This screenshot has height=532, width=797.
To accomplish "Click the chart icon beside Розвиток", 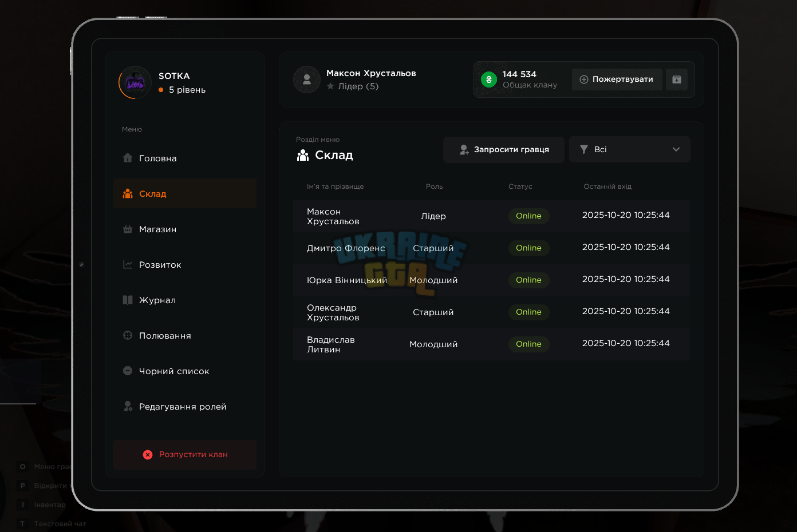I will (128, 264).
